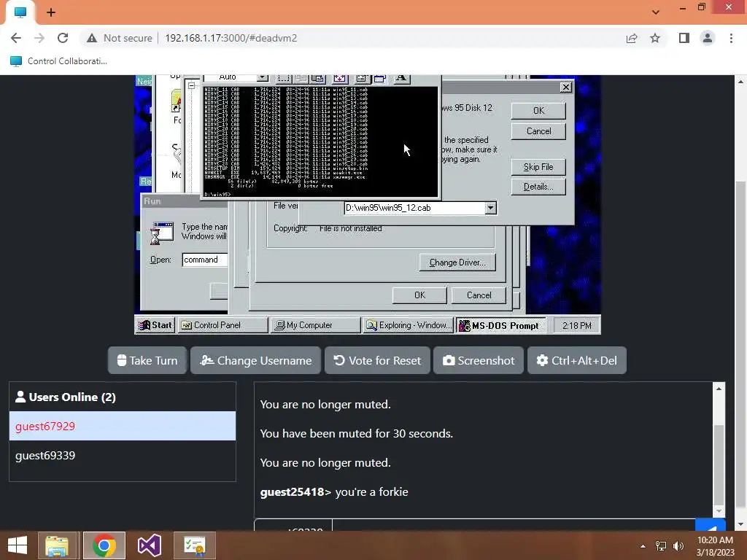The height and width of the screenshot is (560, 747).
Task: Click Cancel in the driver properties dialog
Action: coord(479,295)
